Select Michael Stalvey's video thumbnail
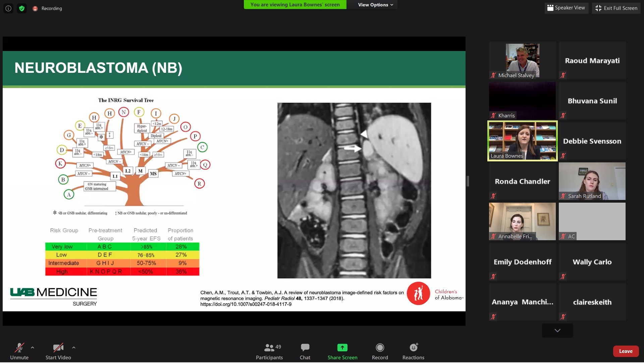644x363 pixels. 522,60
